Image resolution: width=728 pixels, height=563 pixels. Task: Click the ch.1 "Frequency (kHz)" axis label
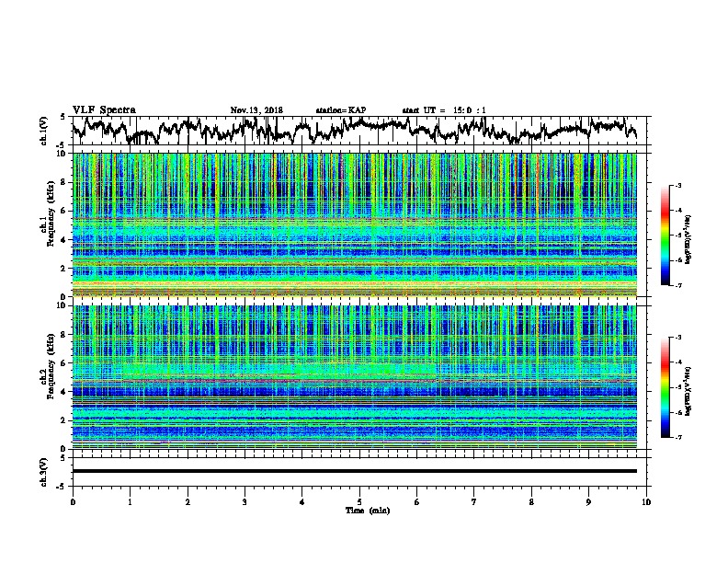[51, 214]
